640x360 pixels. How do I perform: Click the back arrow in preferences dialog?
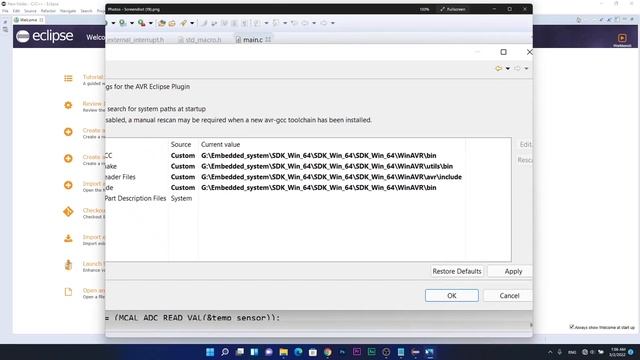point(498,69)
